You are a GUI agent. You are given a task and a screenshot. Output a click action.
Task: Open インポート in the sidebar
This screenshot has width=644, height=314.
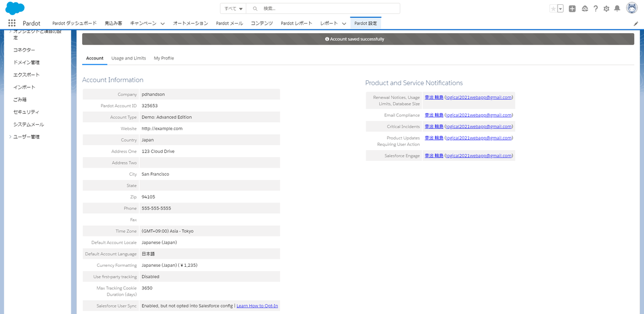[x=24, y=87]
